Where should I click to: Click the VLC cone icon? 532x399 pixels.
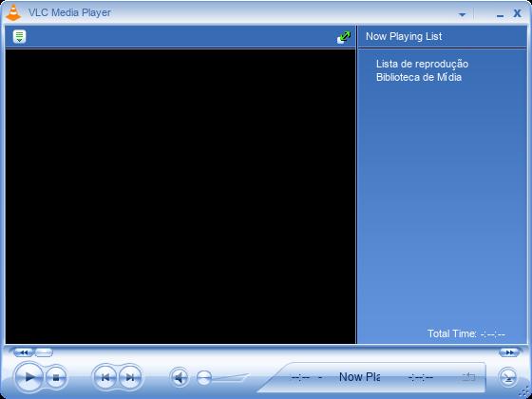[x=13, y=13]
